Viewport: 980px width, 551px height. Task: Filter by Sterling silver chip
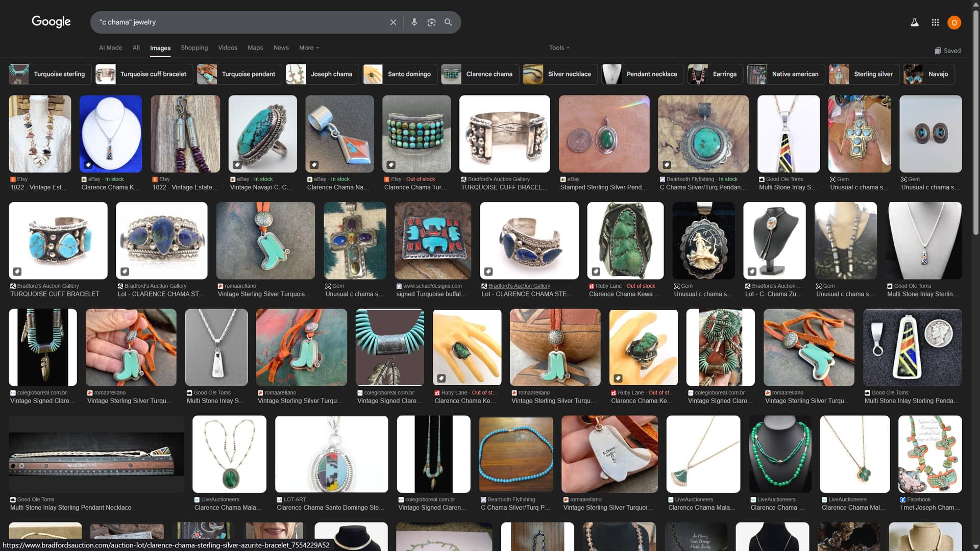point(864,74)
